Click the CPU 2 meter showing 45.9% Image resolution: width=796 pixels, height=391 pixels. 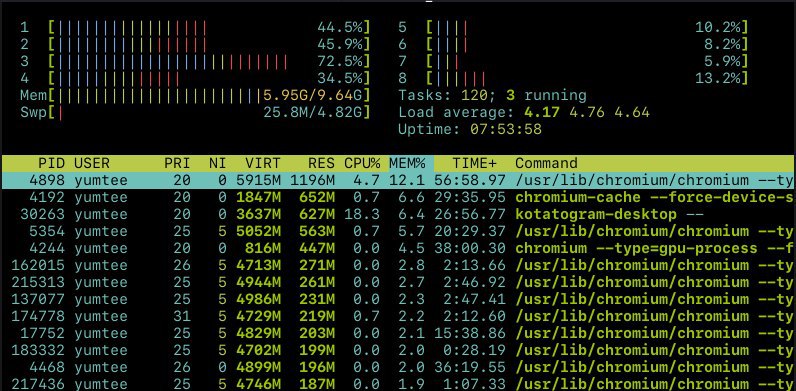209,45
